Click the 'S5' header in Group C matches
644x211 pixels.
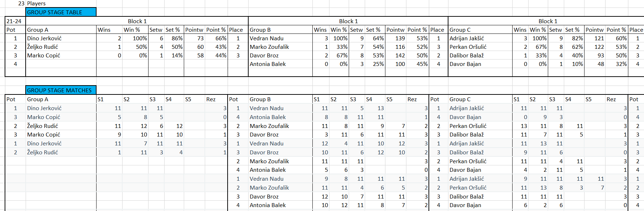click(588, 99)
